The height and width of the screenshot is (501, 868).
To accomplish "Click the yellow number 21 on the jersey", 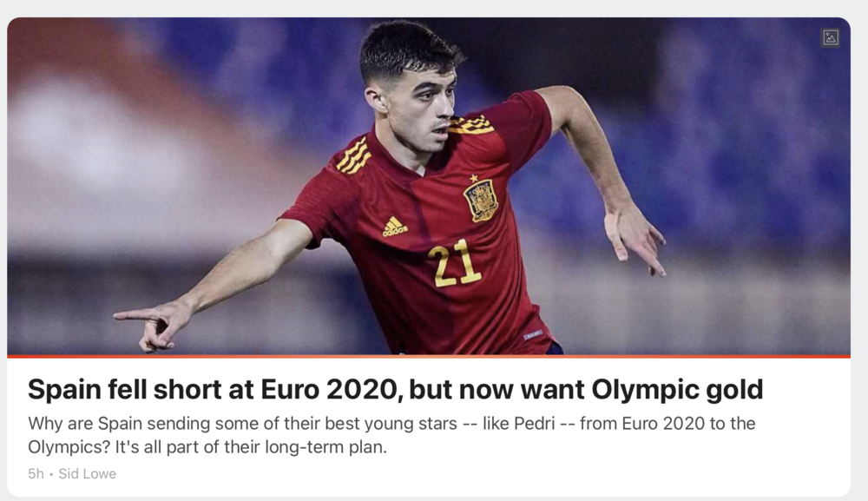I will [453, 264].
